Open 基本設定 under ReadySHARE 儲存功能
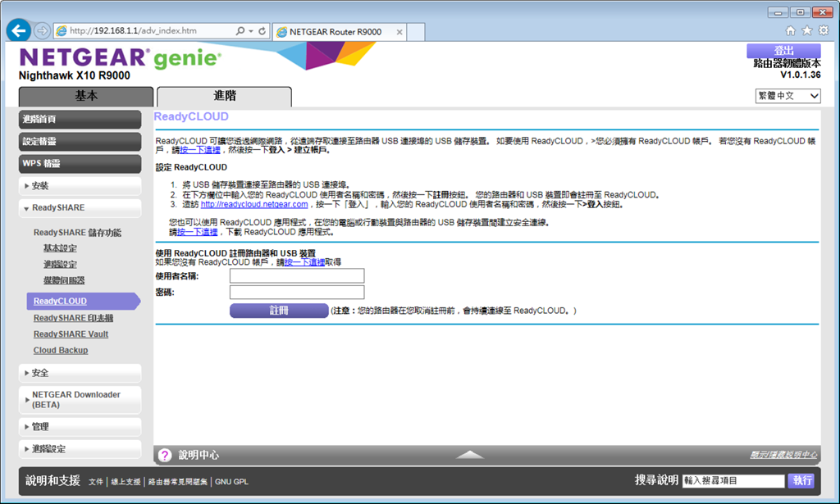Screen dimensions: 840x504 click(x=60, y=248)
